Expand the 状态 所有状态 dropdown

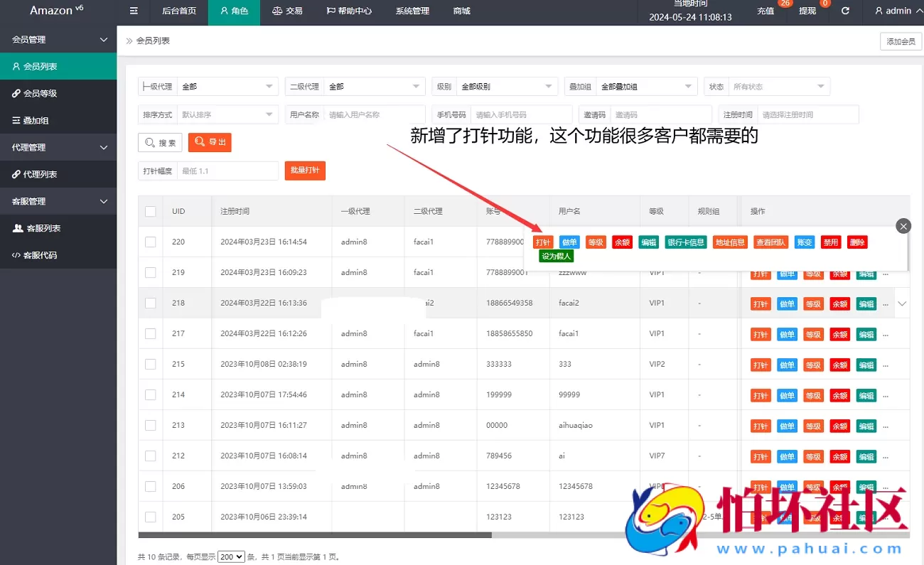click(x=780, y=85)
